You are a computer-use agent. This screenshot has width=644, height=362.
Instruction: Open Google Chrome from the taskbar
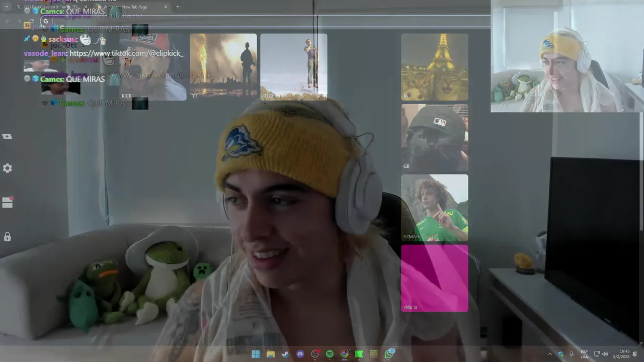coord(344,354)
